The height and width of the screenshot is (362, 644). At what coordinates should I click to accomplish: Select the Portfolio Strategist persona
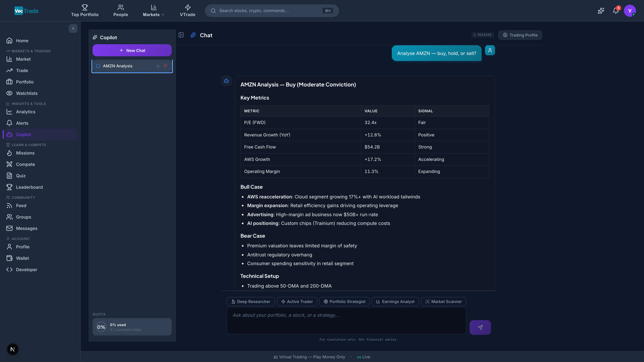(344, 301)
